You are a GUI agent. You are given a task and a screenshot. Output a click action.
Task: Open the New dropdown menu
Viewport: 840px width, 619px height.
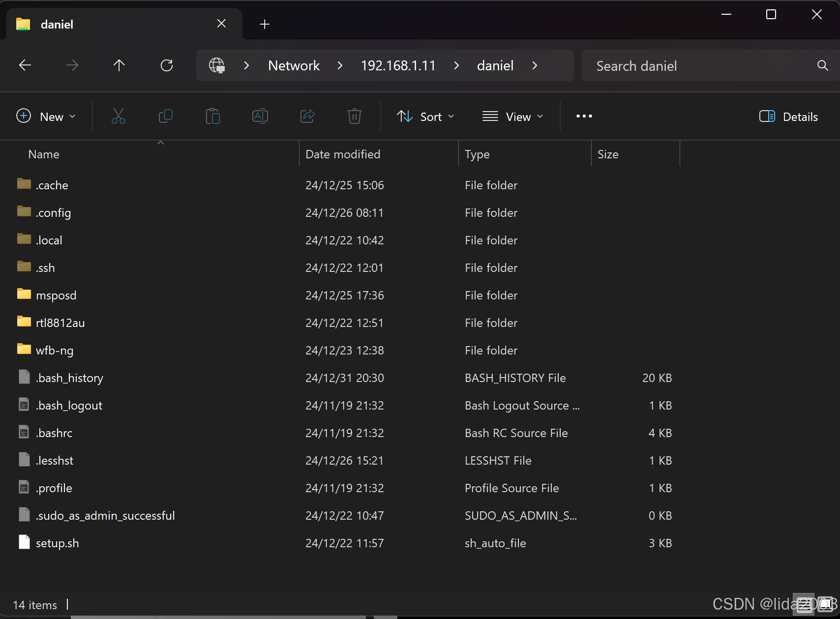tap(46, 117)
